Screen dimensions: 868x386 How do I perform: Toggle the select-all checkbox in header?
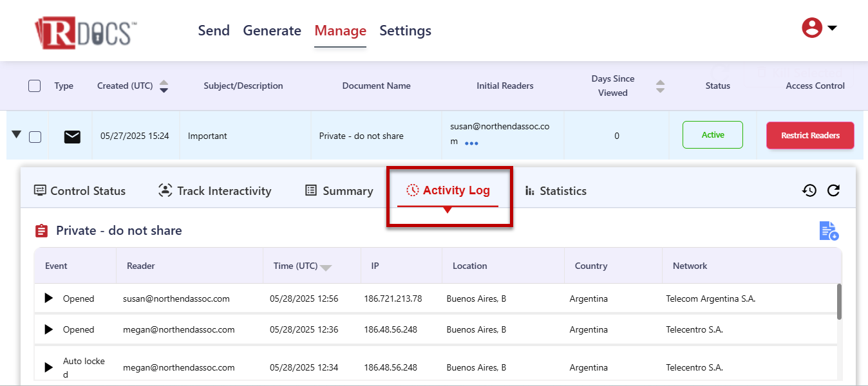point(35,86)
